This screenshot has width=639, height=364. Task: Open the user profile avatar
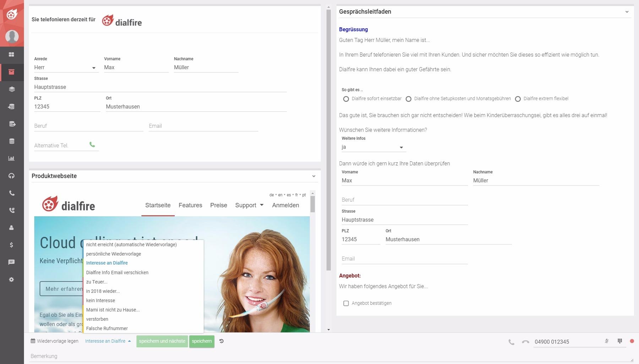12,36
